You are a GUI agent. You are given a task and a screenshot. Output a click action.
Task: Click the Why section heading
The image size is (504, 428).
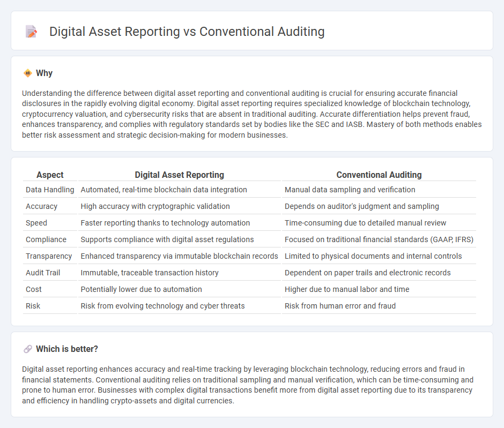44,73
